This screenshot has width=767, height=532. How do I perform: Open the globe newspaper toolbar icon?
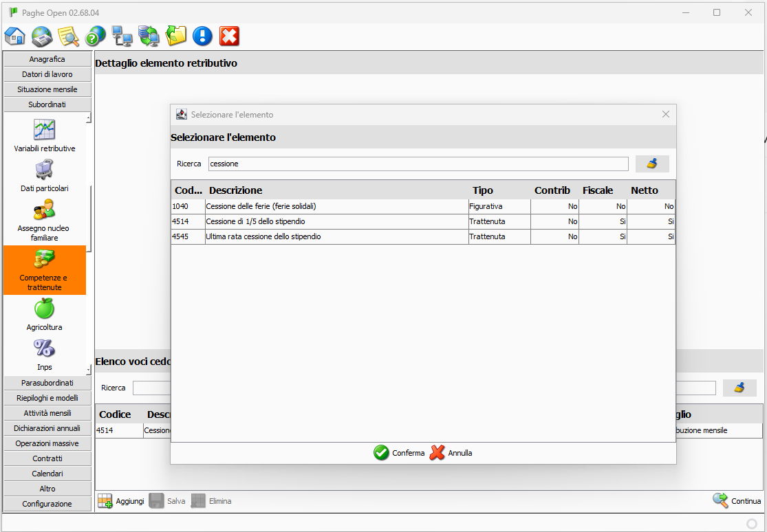click(x=42, y=36)
